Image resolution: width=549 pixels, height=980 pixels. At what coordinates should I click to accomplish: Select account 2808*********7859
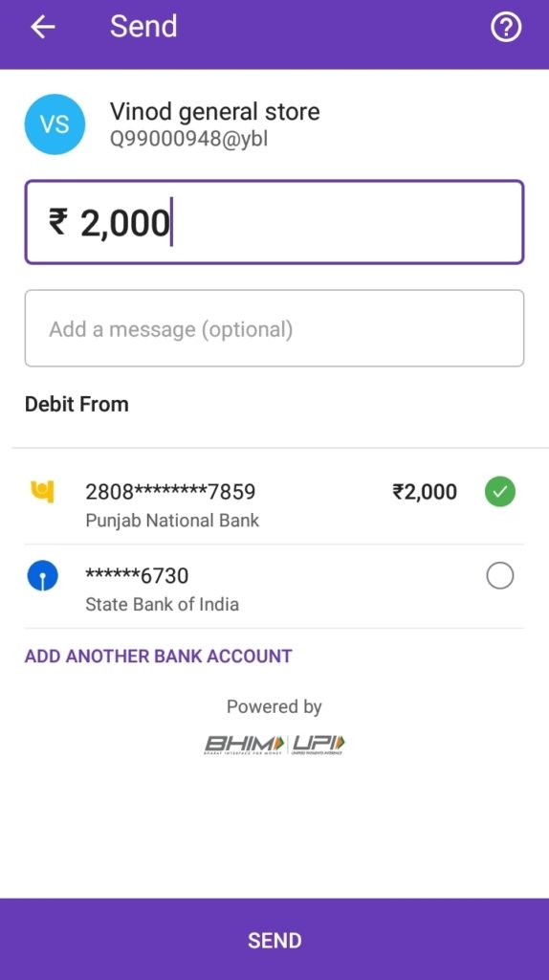274,502
